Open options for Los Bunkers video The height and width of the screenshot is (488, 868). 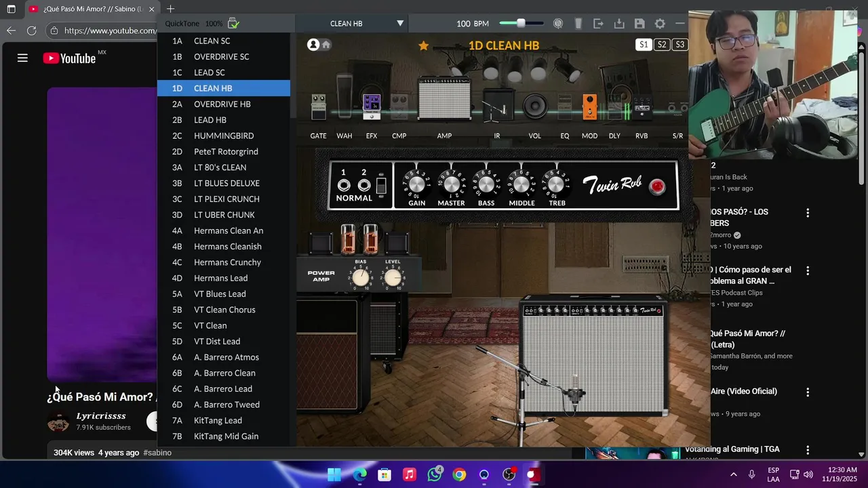[808, 213]
